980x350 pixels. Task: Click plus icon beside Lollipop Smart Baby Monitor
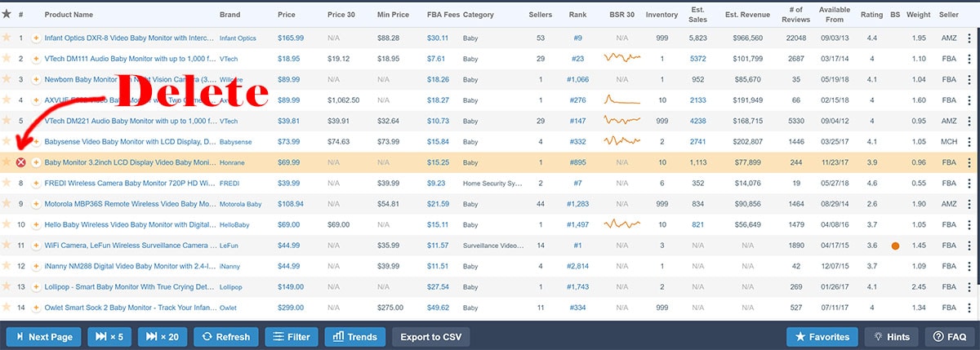click(36, 287)
